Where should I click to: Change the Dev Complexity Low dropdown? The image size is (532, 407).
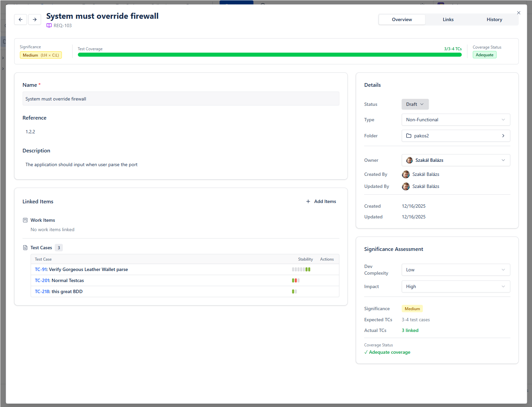tap(456, 270)
